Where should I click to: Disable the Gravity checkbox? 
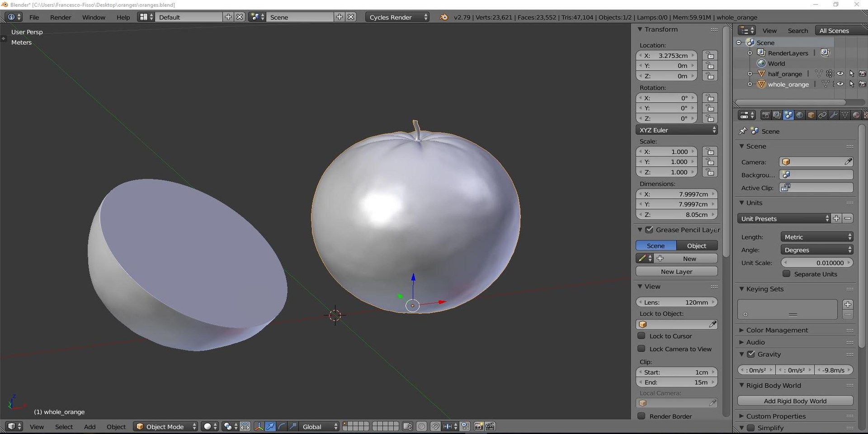[751, 354]
